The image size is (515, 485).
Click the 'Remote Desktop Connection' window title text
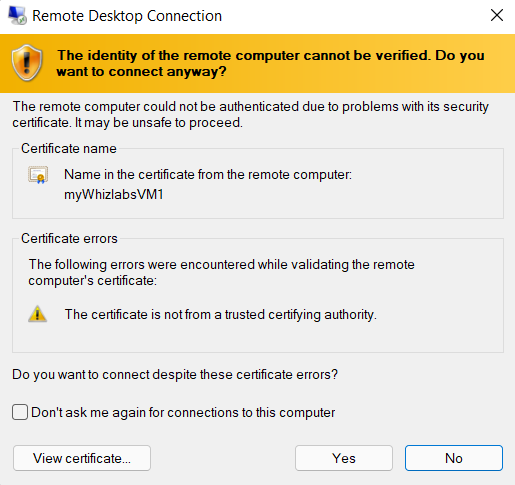click(127, 16)
